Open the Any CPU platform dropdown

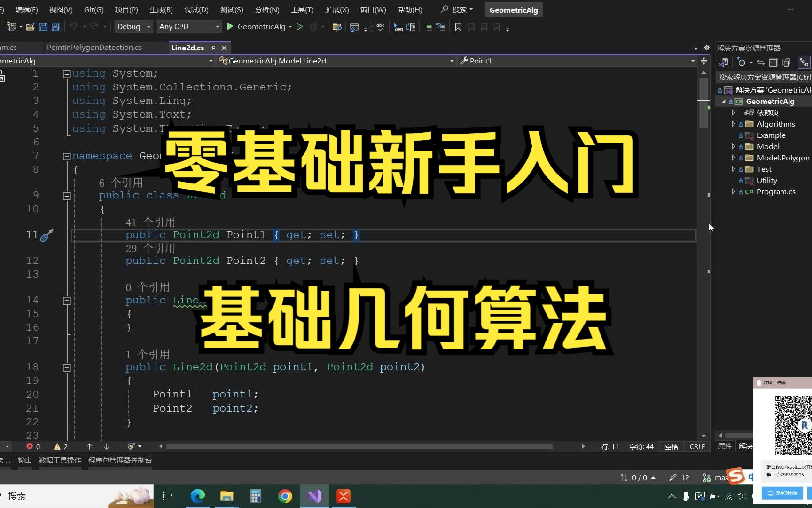189,27
